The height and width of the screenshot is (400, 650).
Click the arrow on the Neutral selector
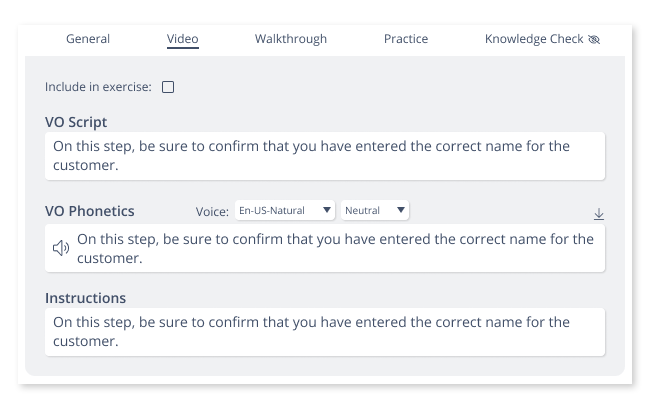(x=400, y=210)
